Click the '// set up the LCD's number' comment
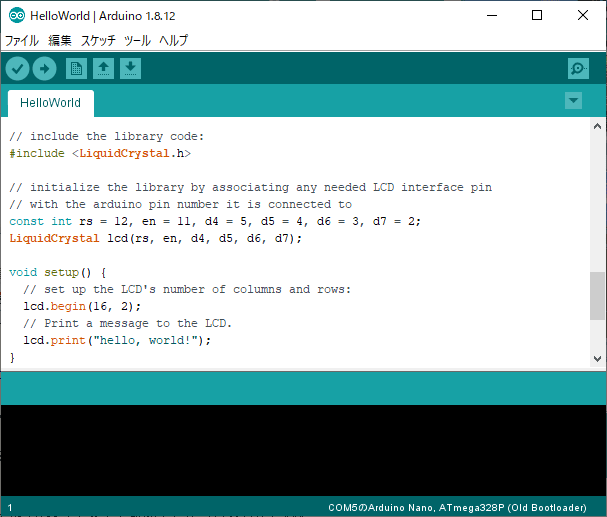The width and height of the screenshot is (607, 517). tap(187, 290)
